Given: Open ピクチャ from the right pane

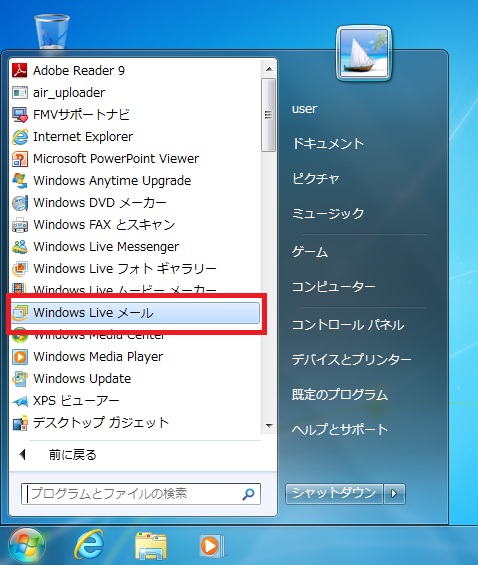Looking at the screenshot, I should click(316, 179).
